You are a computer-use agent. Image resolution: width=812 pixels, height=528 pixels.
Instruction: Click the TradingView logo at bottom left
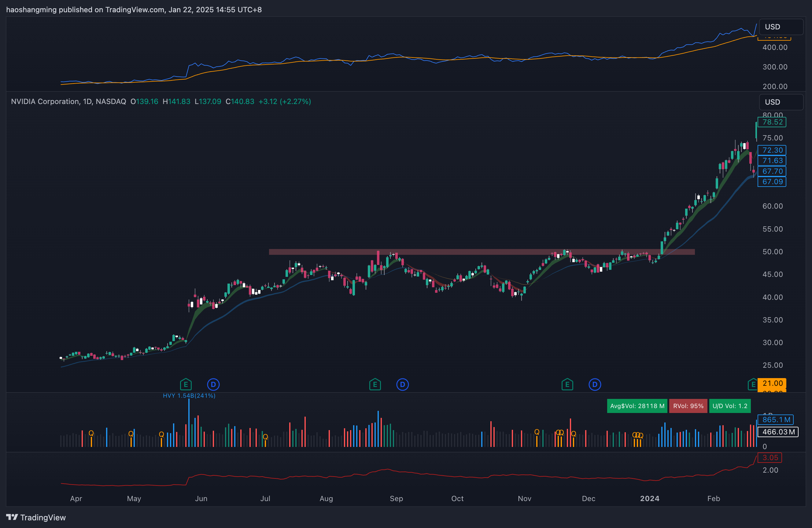[x=36, y=517]
